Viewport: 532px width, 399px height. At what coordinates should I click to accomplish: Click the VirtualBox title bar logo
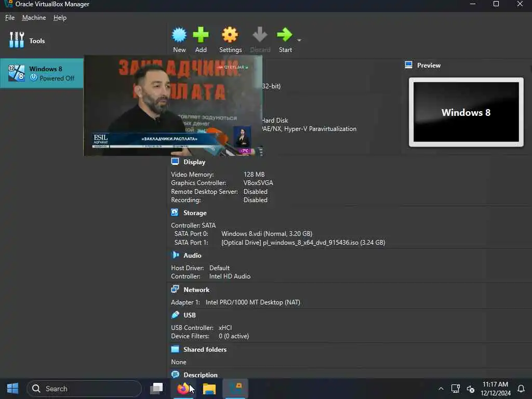8,4
